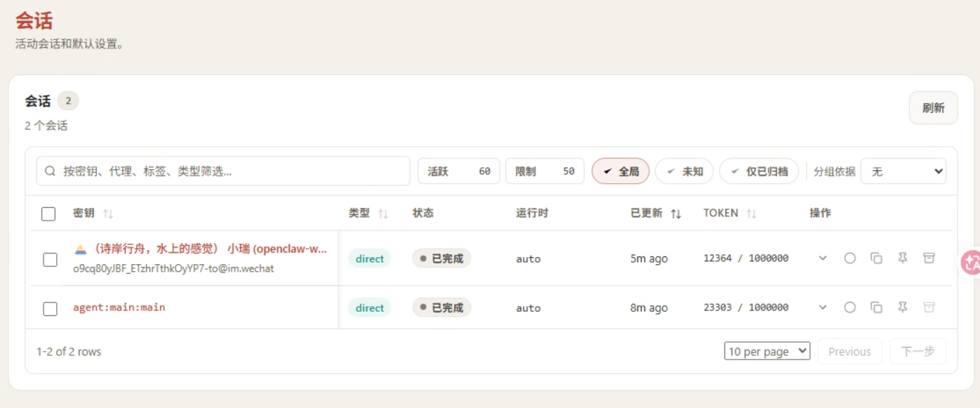
Task: Click the 23303 / 1000000 token value
Action: pos(746,308)
